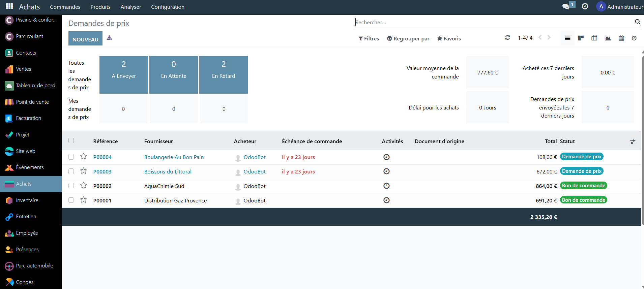
Task: Click the import records download icon
Action: point(109,38)
